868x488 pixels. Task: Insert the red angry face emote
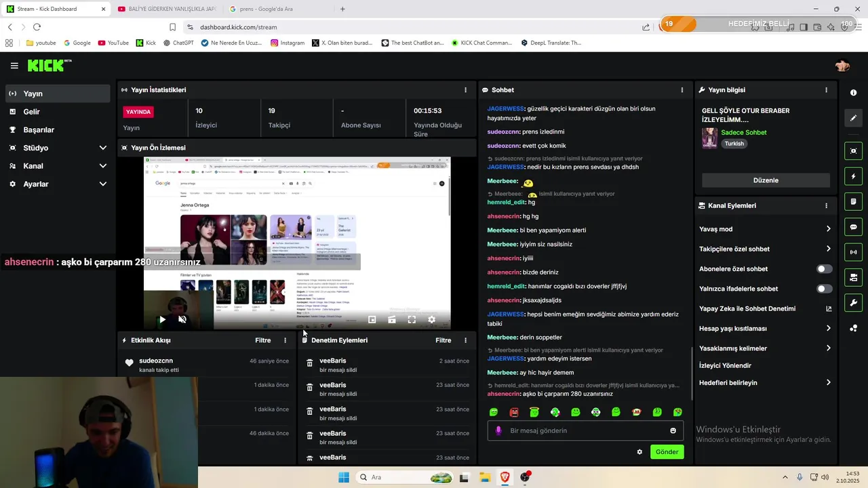click(x=514, y=412)
